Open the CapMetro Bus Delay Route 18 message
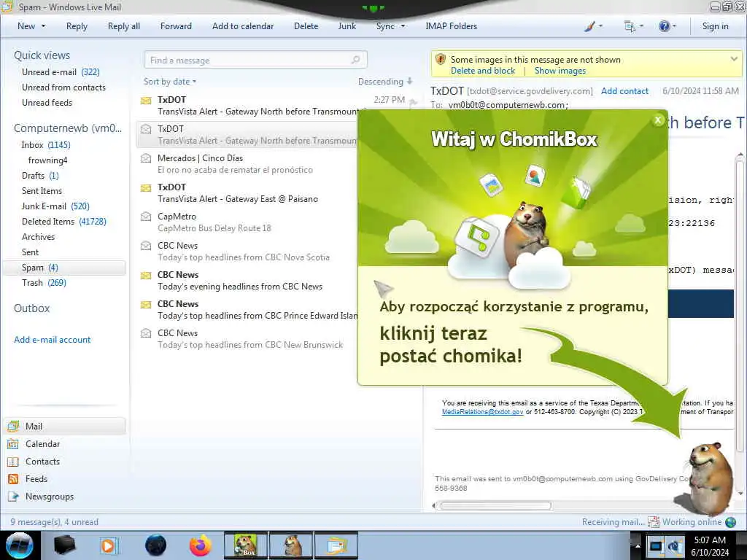 tap(247, 222)
